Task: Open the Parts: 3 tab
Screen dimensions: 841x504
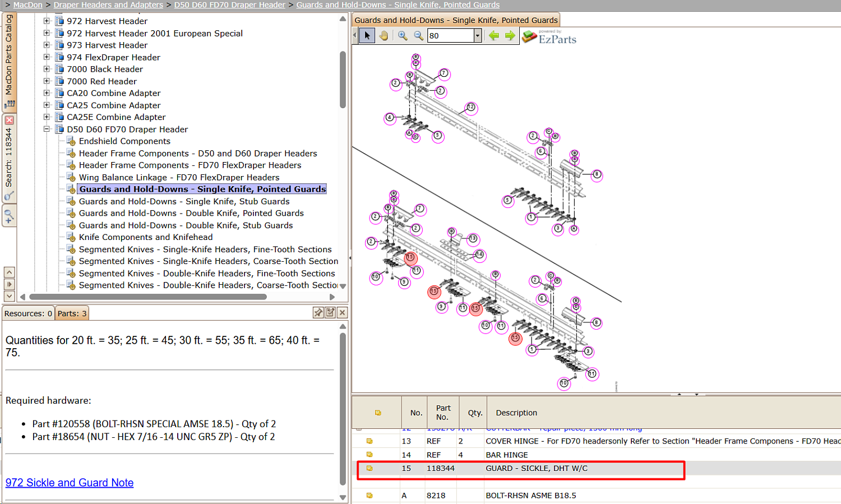Action: pyautogui.click(x=72, y=313)
